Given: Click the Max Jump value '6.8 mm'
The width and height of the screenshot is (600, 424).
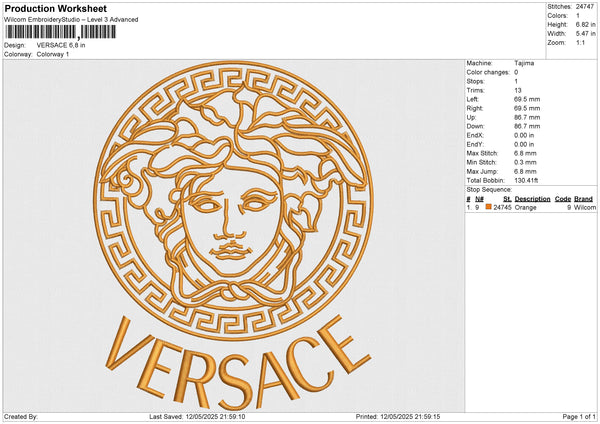Looking at the screenshot, I should coord(525,171).
